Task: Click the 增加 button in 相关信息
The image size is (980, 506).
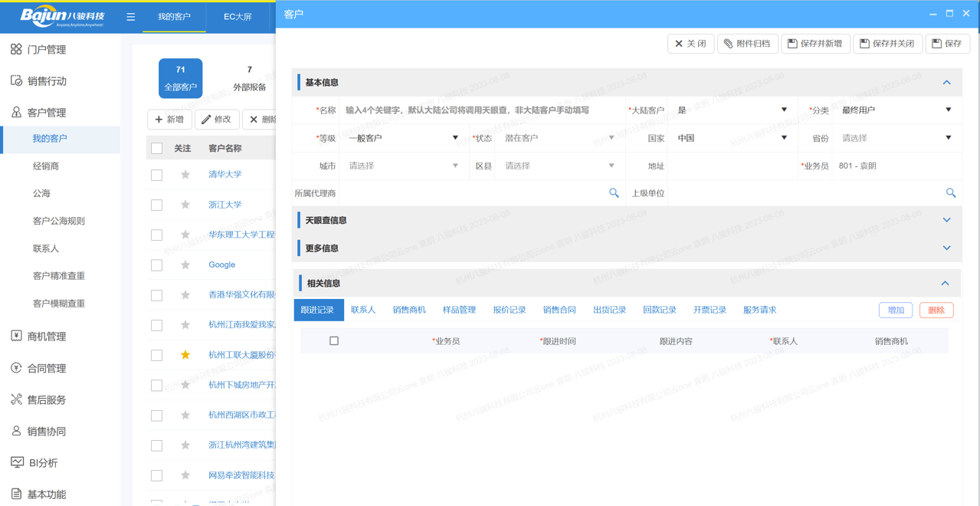Action: pos(895,310)
